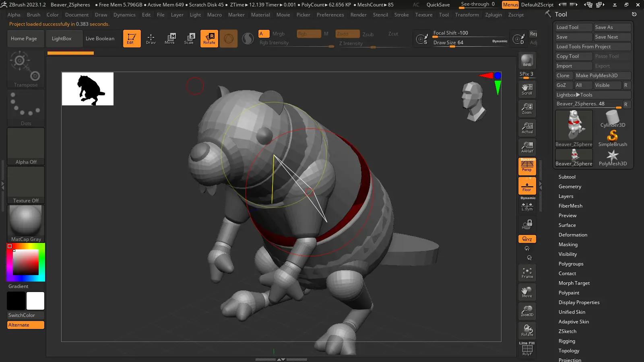644x362 pixels.
Task: Open the Stroke menu
Action: [x=401, y=15]
